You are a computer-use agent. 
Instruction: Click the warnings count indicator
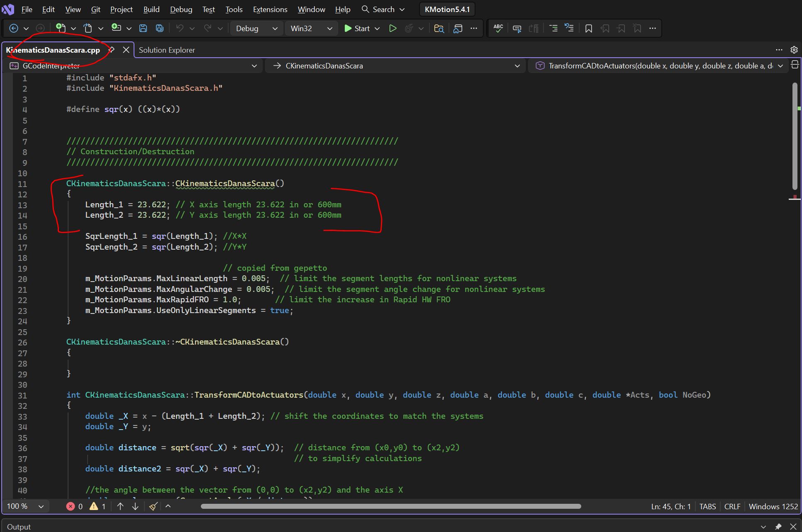[98, 506]
